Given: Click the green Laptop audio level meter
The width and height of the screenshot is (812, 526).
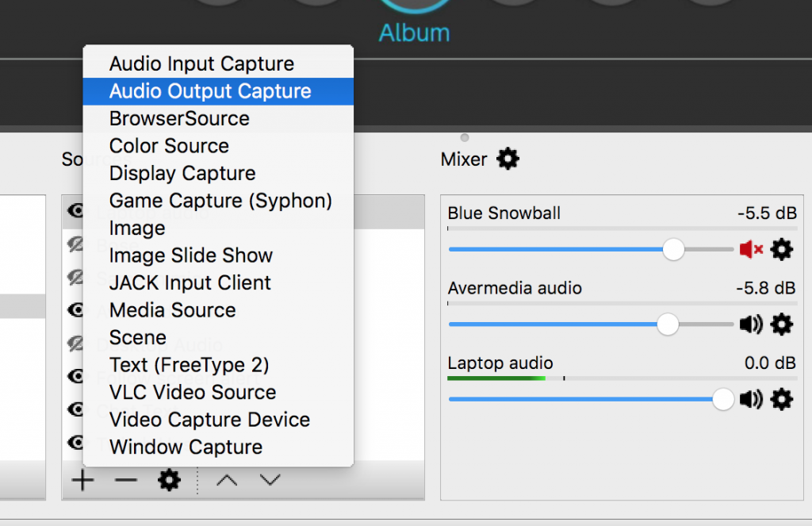Looking at the screenshot, I should 496,378.
